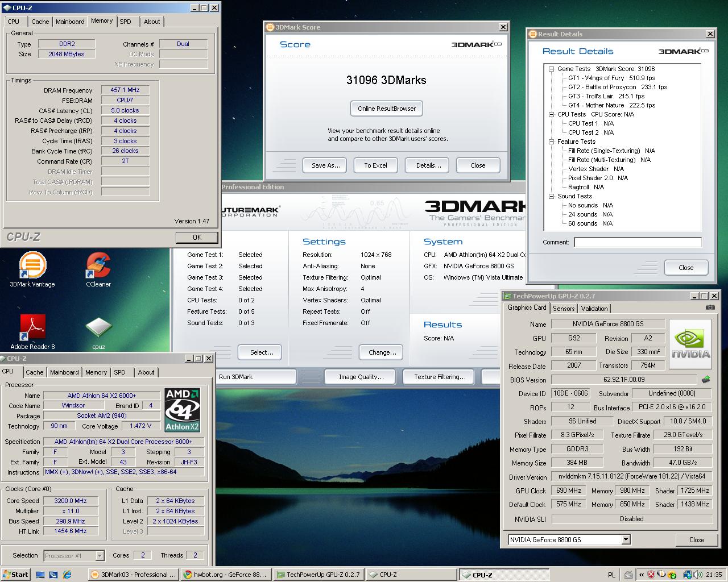The height and width of the screenshot is (582, 728).
Task: Open the Start menu
Action: [x=15, y=575]
